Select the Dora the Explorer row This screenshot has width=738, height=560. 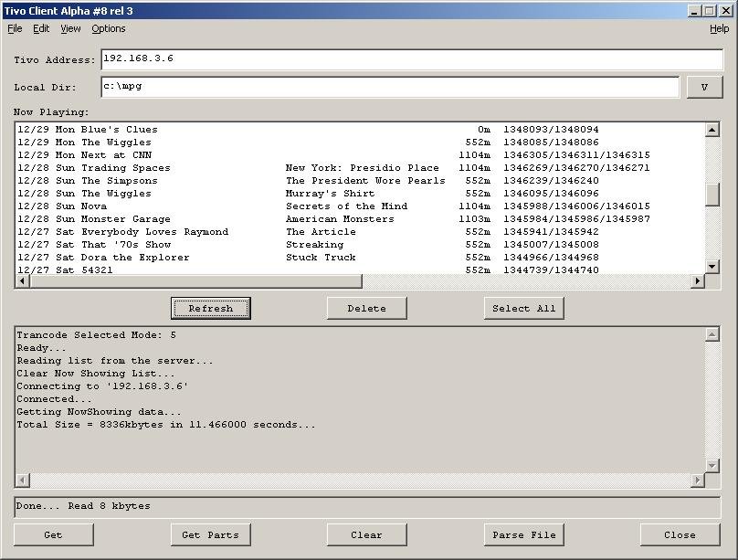coord(360,258)
